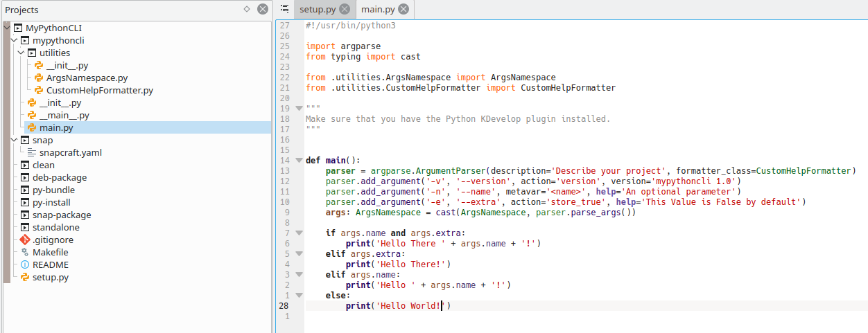Screen dimensions: 868x333
Task: Click the mypythoncli folder icon
Action: [x=25, y=41]
